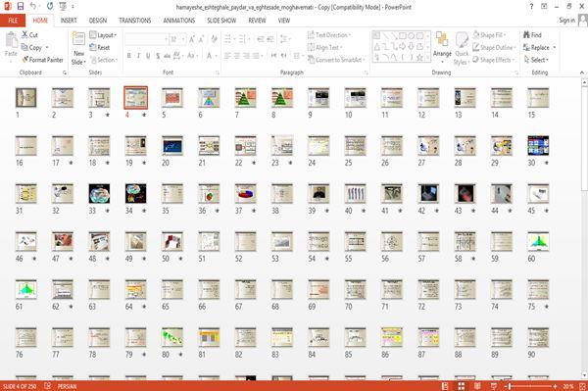This screenshot has height=391, width=588.
Task: Click the Normal view icon in status bar
Action: (x=445, y=386)
